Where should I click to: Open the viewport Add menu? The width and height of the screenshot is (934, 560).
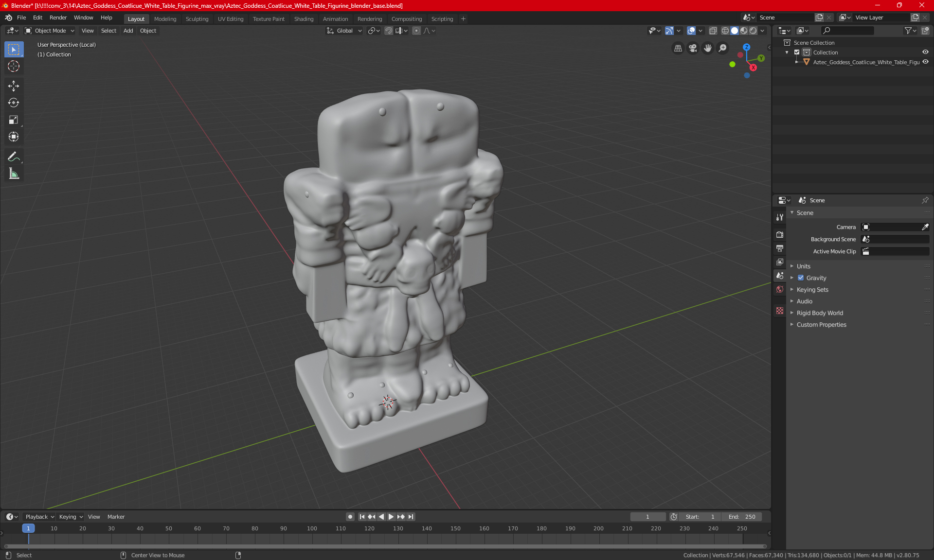[x=128, y=31]
